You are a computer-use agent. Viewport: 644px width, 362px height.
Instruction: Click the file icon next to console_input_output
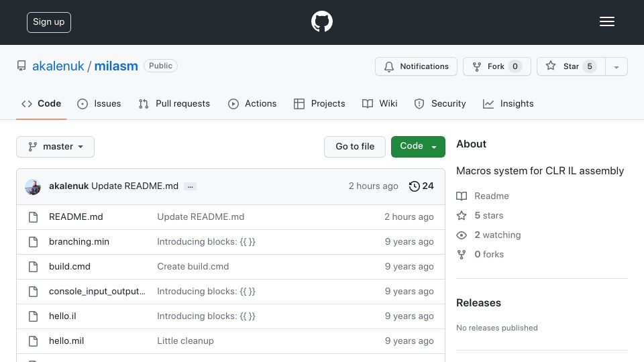pyautogui.click(x=34, y=292)
